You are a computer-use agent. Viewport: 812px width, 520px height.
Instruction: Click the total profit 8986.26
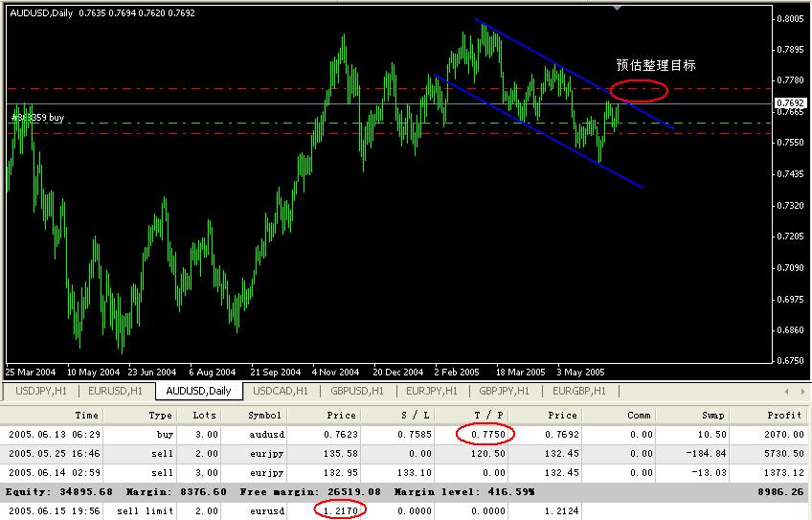(x=781, y=491)
